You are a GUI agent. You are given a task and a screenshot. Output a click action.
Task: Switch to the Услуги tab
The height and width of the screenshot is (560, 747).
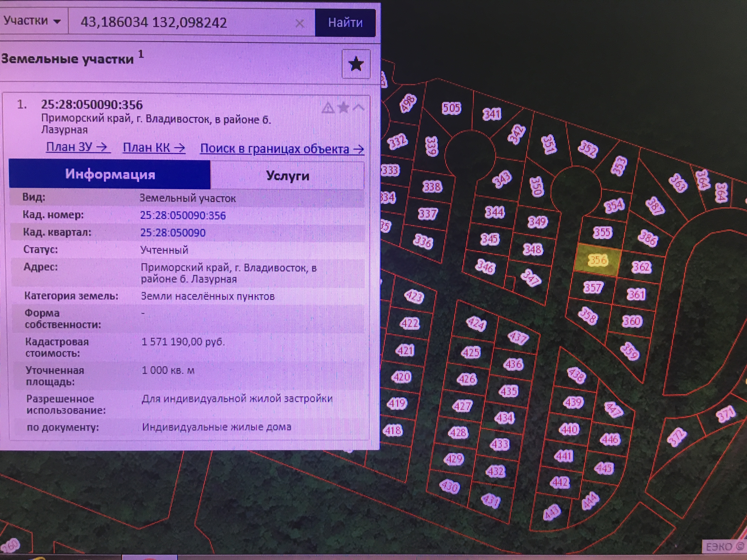[x=287, y=176]
